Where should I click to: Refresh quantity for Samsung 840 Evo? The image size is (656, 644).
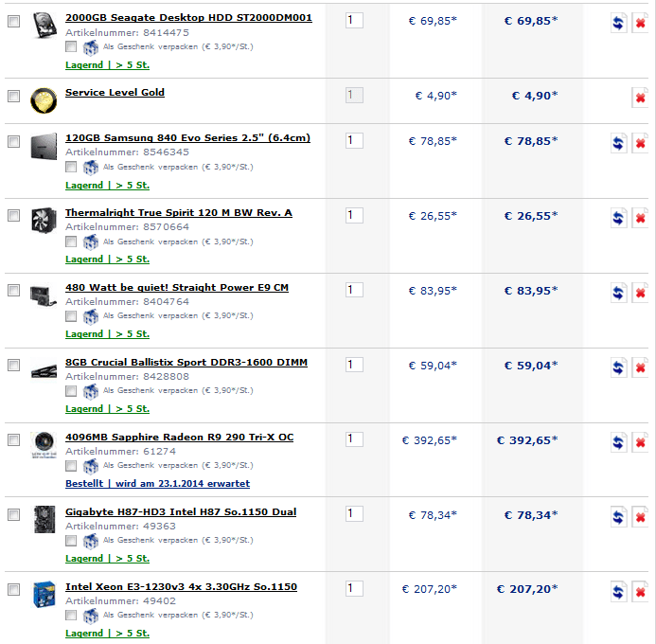(618, 143)
